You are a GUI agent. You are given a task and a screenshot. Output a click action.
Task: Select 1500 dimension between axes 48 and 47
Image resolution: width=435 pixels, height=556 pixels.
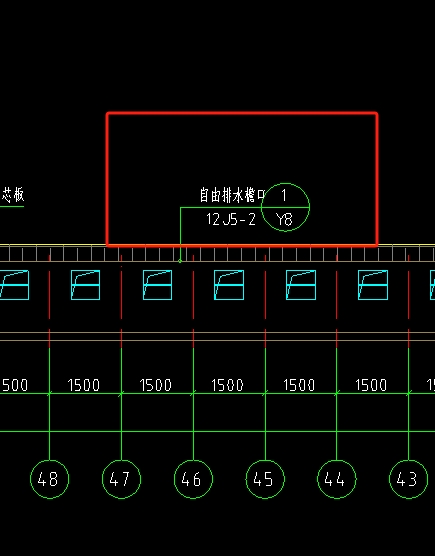click(84, 385)
